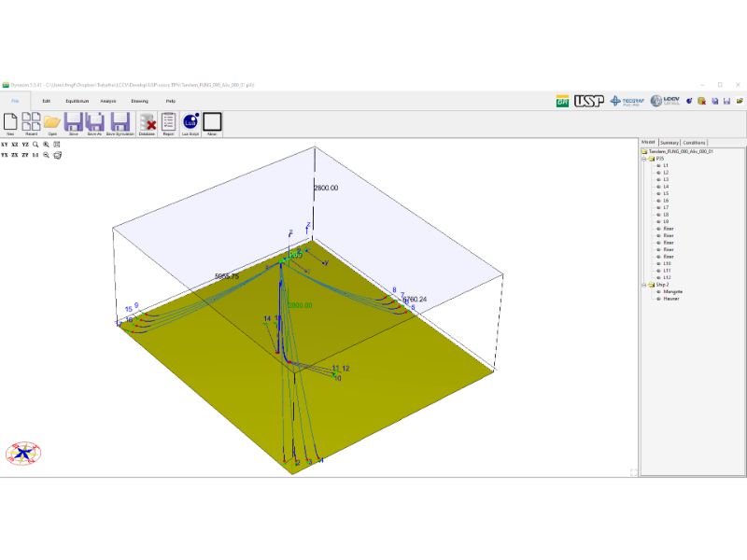
Task: Open the Recent files icon
Action: pos(31,122)
